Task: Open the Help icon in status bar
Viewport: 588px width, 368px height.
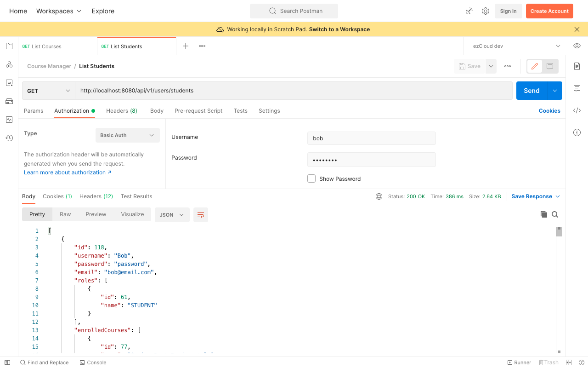Action: click(582, 362)
